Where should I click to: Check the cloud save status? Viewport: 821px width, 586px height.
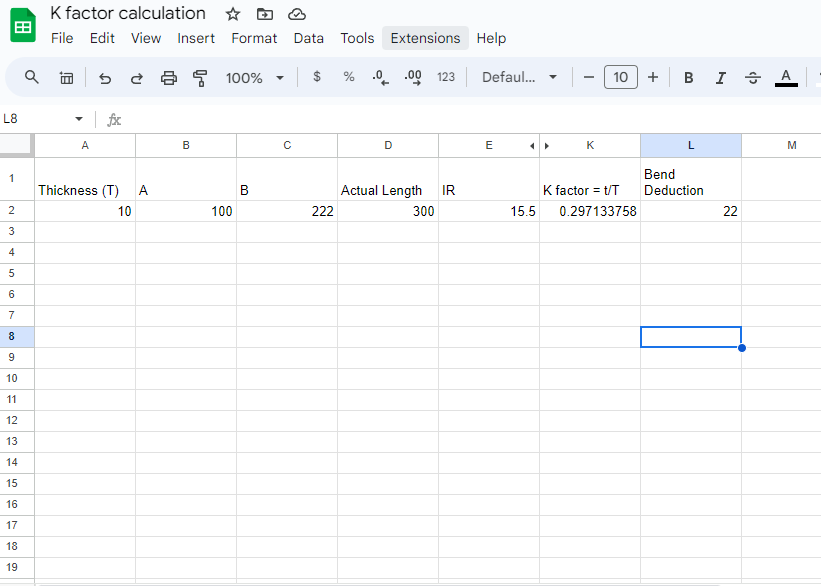coord(295,14)
